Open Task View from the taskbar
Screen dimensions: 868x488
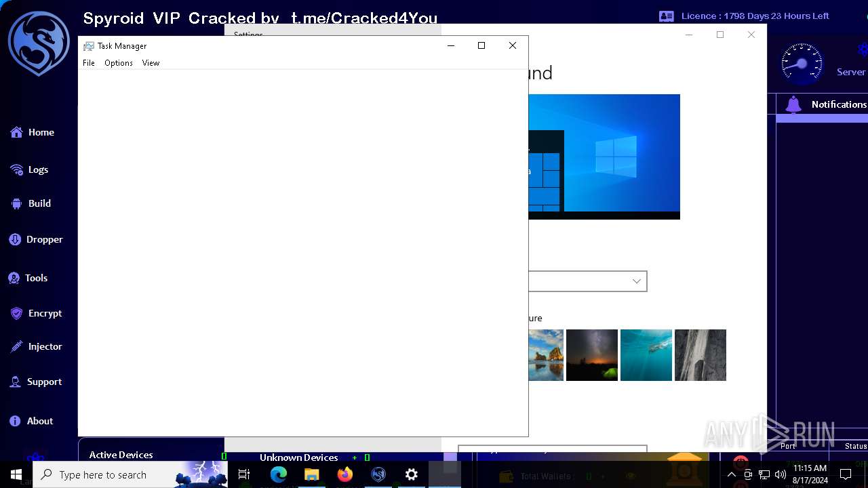pos(244,474)
